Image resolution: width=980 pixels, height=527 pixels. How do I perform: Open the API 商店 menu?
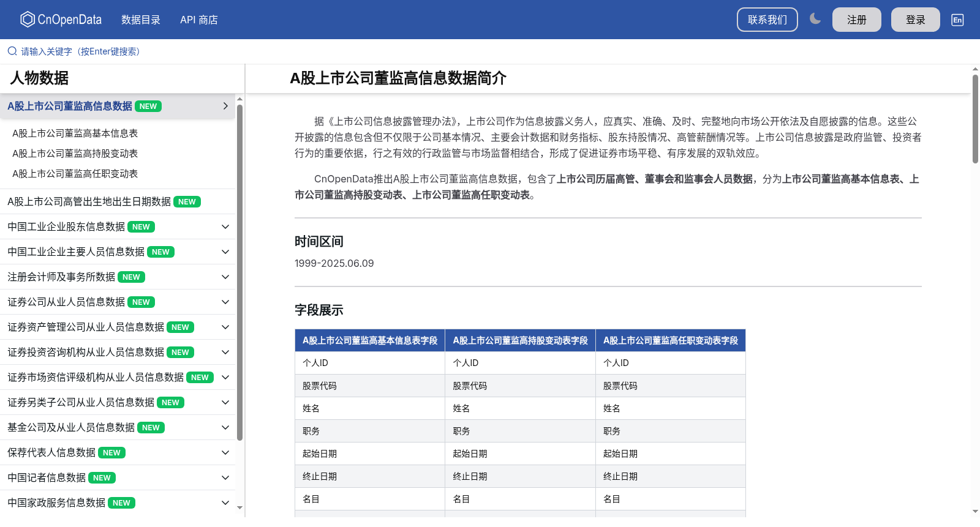point(199,20)
